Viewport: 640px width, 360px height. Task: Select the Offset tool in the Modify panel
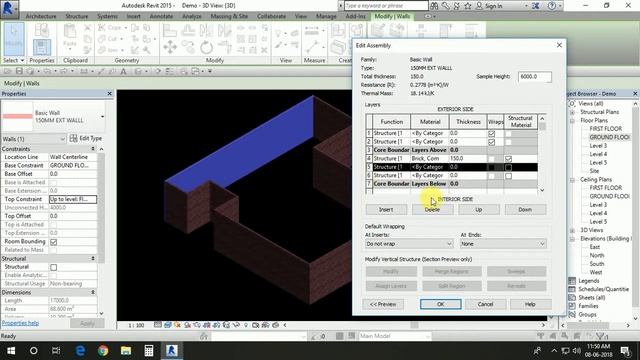[x=188, y=31]
